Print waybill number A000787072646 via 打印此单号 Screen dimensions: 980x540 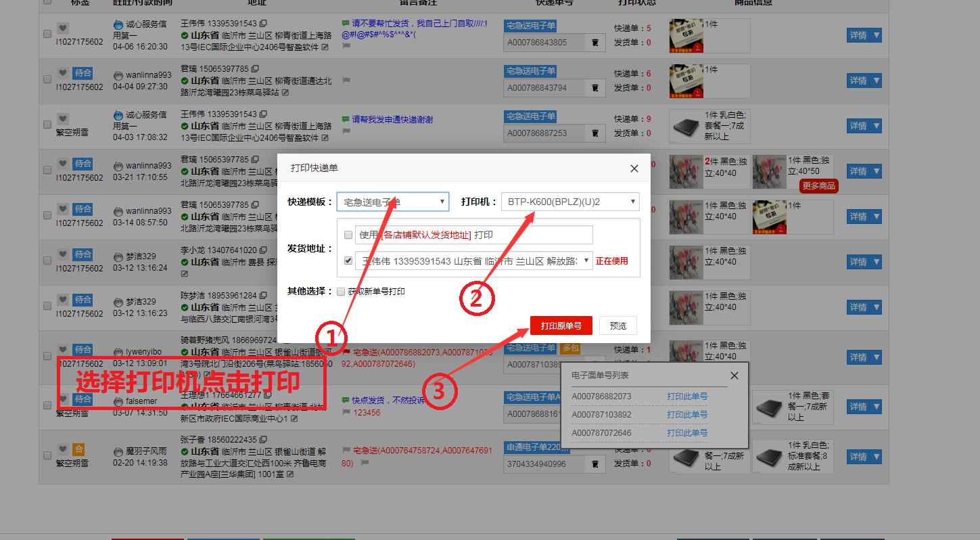click(x=687, y=433)
